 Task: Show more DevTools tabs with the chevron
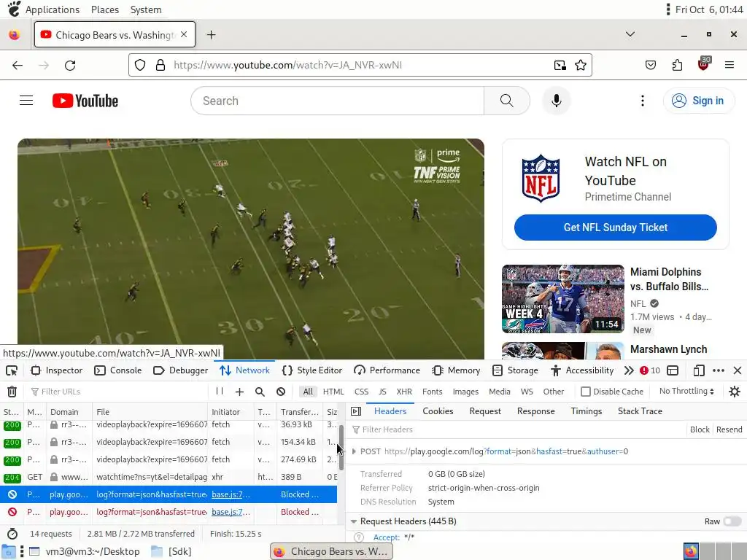[x=629, y=370]
